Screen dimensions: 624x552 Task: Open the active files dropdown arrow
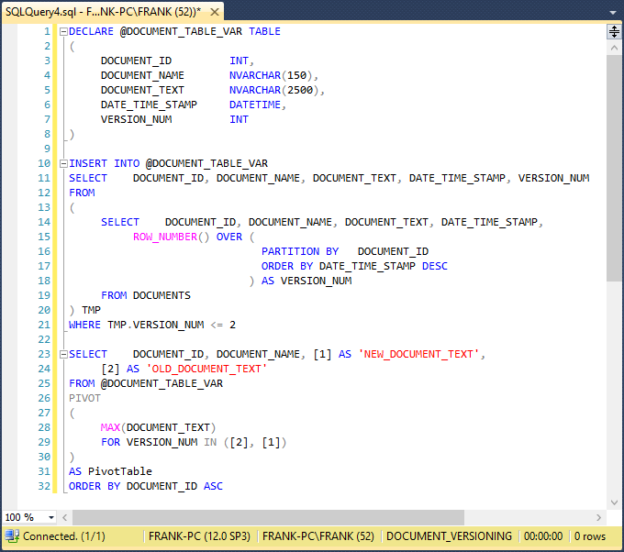click(x=613, y=12)
